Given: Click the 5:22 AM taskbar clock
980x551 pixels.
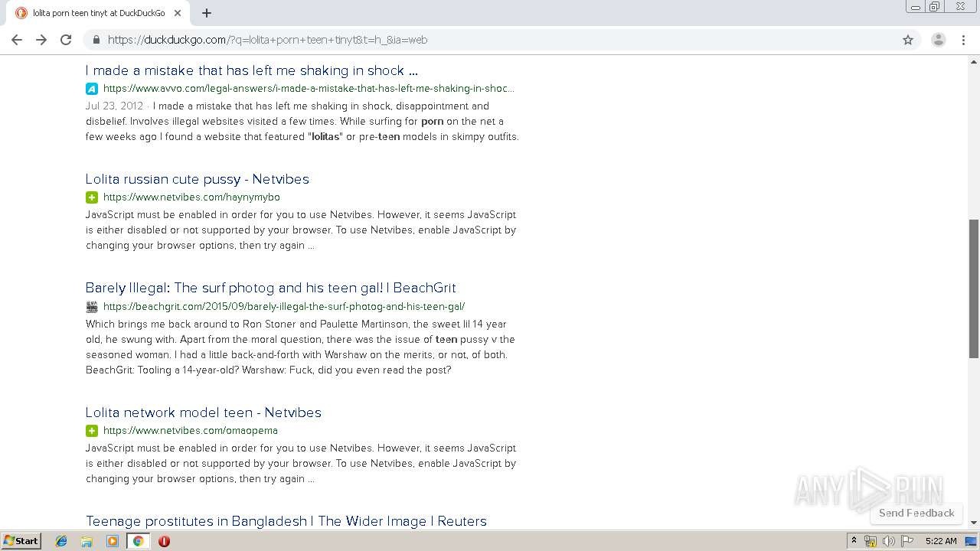Looking at the screenshot, I should coord(941,541).
